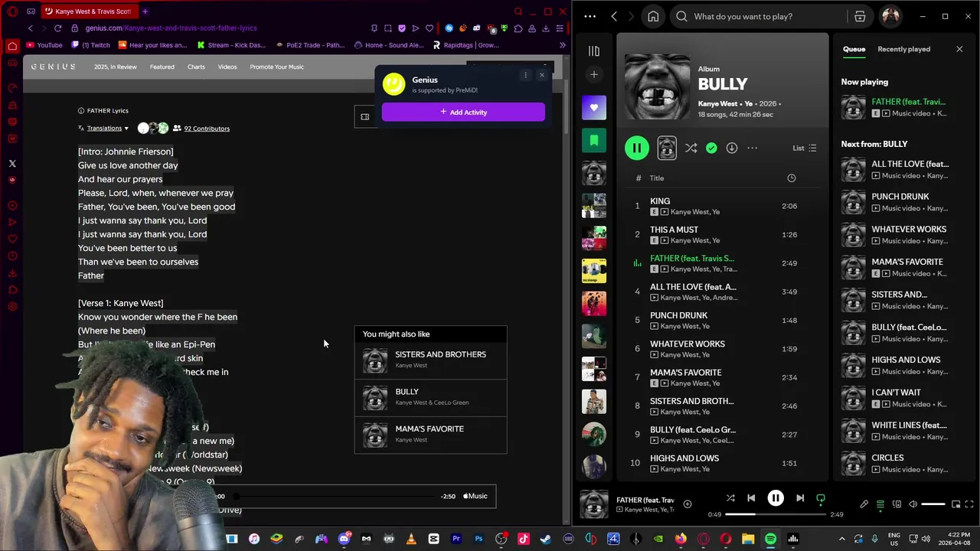Toggle the lyrics microphone icon in Spotify
980x551 pixels.
point(864,504)
